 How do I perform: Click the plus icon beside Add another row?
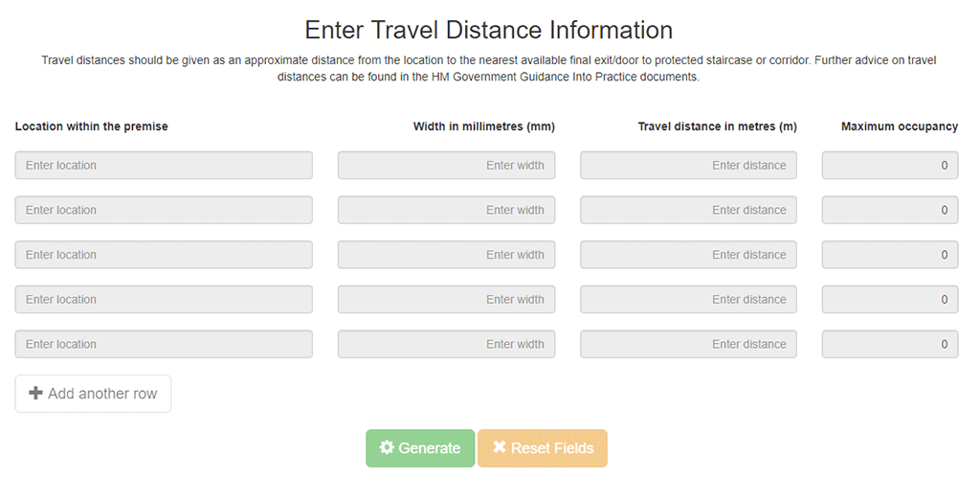[x=36, y=394]
